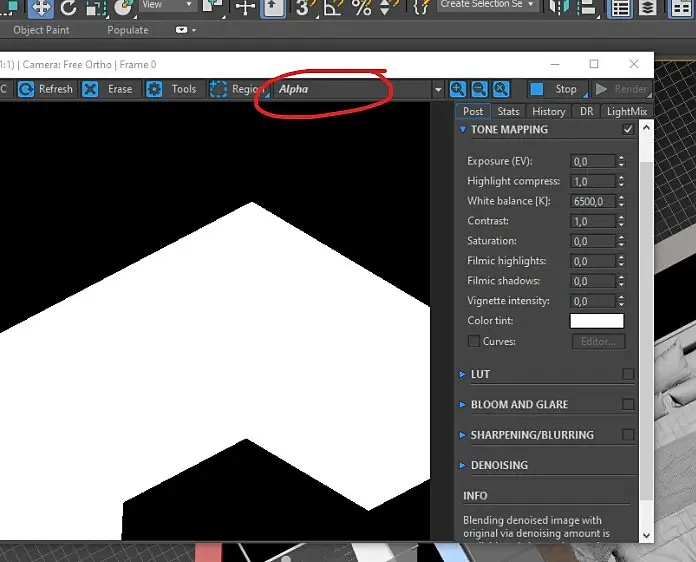Image resolution: width=696 pixels, height=562 pixels.
Task: Open the Alpha channel dropdown
Action: click(437, 90)
